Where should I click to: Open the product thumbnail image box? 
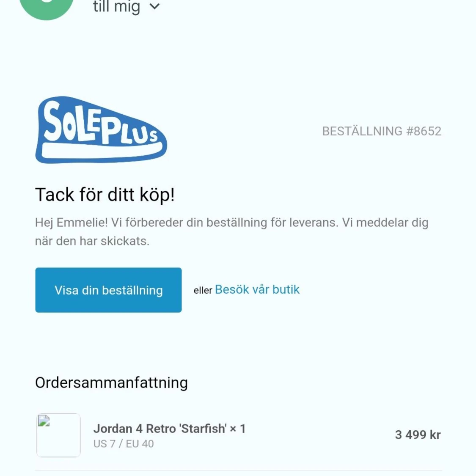point(58,435)
